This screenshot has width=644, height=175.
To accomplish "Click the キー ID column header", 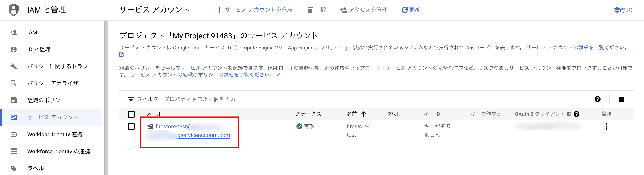I will coord(432,114).
